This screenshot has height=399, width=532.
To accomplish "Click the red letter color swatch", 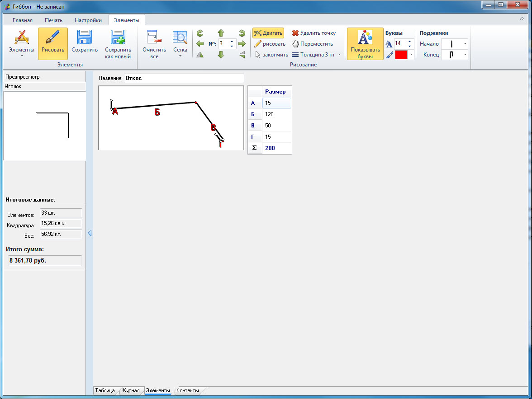I will point(401,55).
